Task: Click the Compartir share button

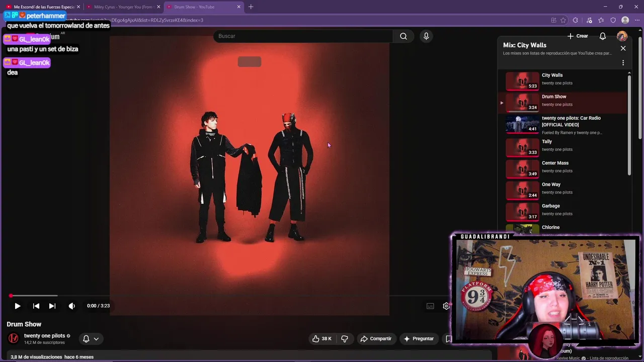Action: click(376, 339)
